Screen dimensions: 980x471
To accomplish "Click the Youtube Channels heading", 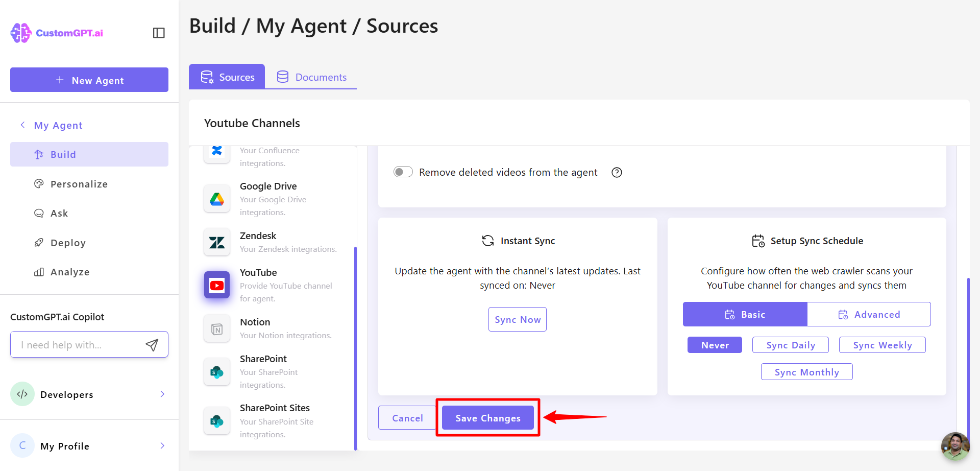I will [252, 123].
